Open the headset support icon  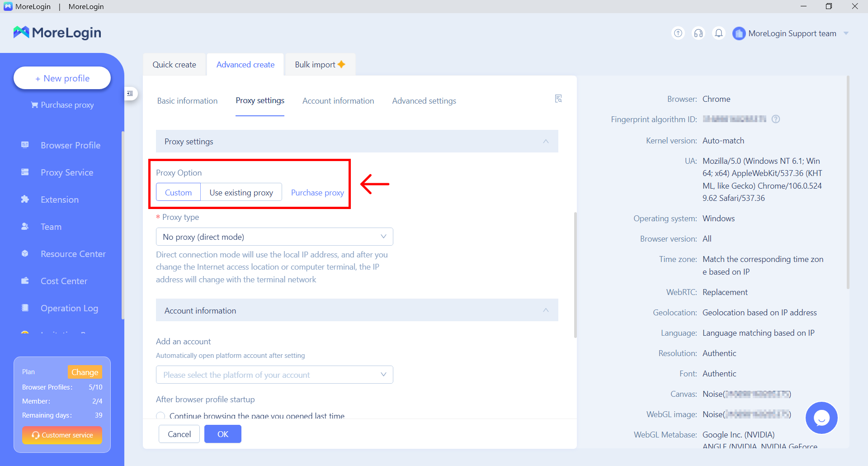click(698, 33)
